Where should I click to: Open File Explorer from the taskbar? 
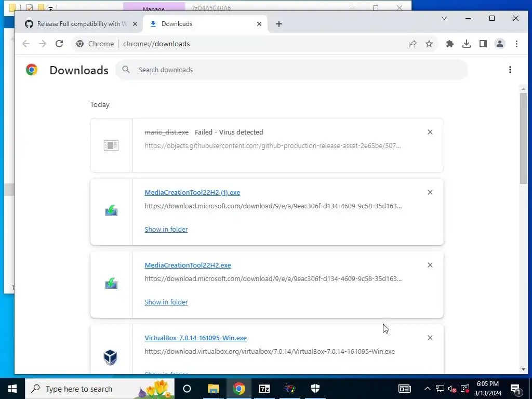pyautogui.click(x=213, y=389)
